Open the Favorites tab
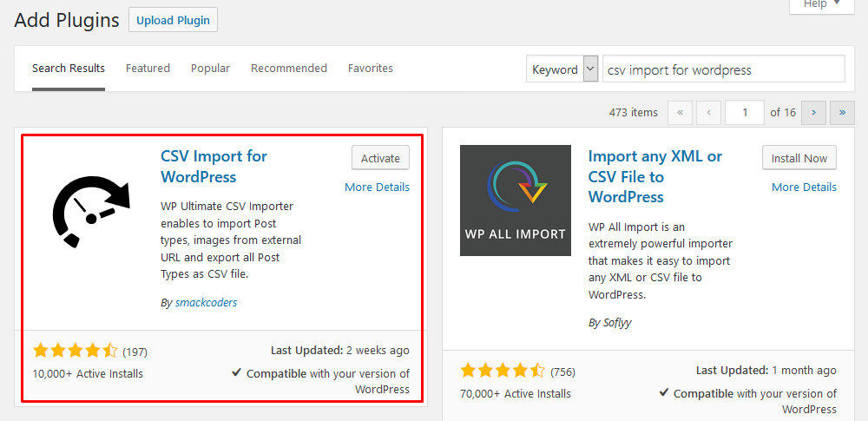Viewport: 868px width, 421px height. tap(371, 69)
